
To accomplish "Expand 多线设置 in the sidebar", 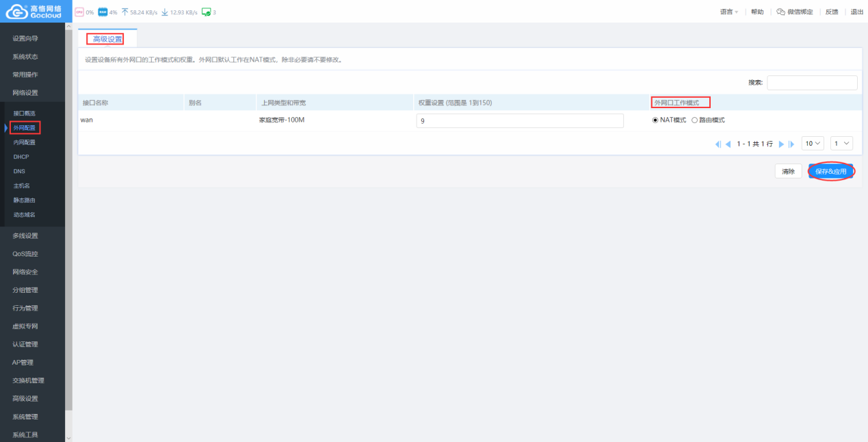I will tap(25, 236).
